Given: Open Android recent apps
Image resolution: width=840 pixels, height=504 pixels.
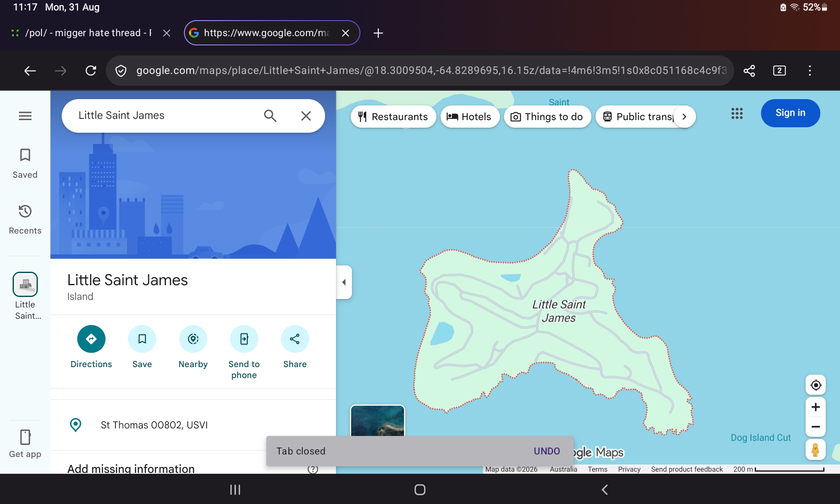Looking at the screenshot, I should [235, 490].
